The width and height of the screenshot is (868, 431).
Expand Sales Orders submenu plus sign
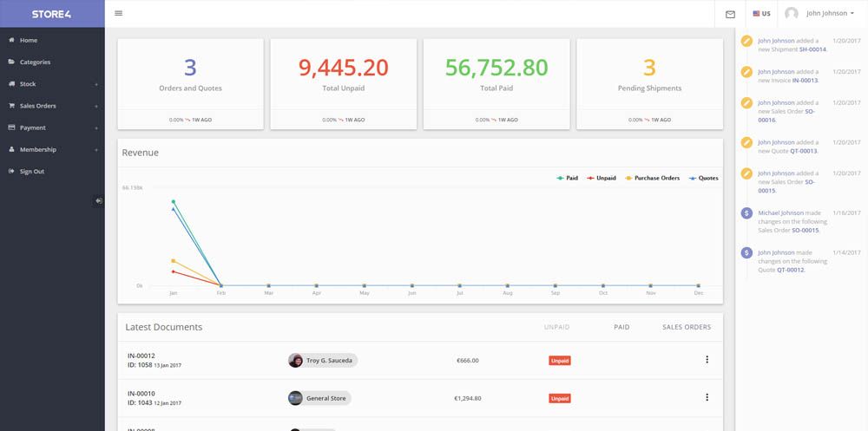pos(96,106)
